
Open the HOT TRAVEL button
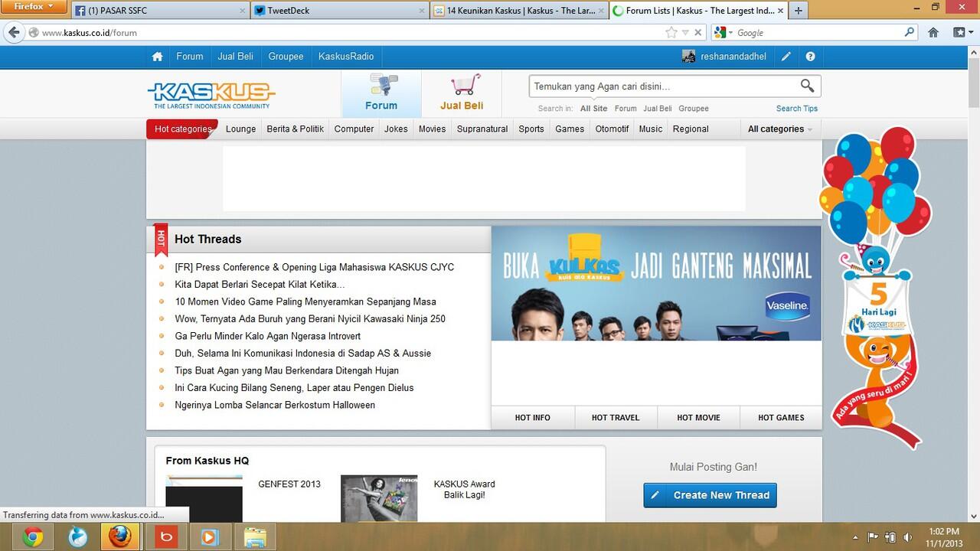click(615, 418)
